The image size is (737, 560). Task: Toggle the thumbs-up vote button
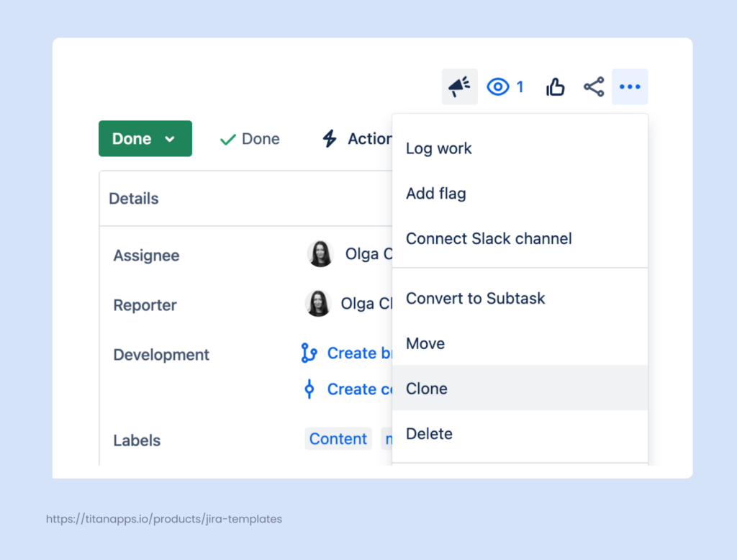(x=555, y=86)
